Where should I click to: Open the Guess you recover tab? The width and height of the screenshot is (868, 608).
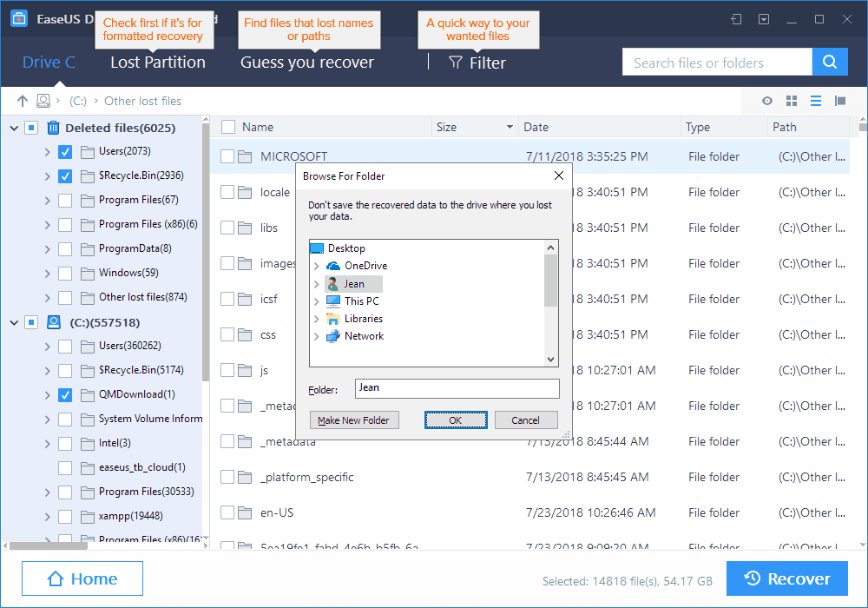307,63
